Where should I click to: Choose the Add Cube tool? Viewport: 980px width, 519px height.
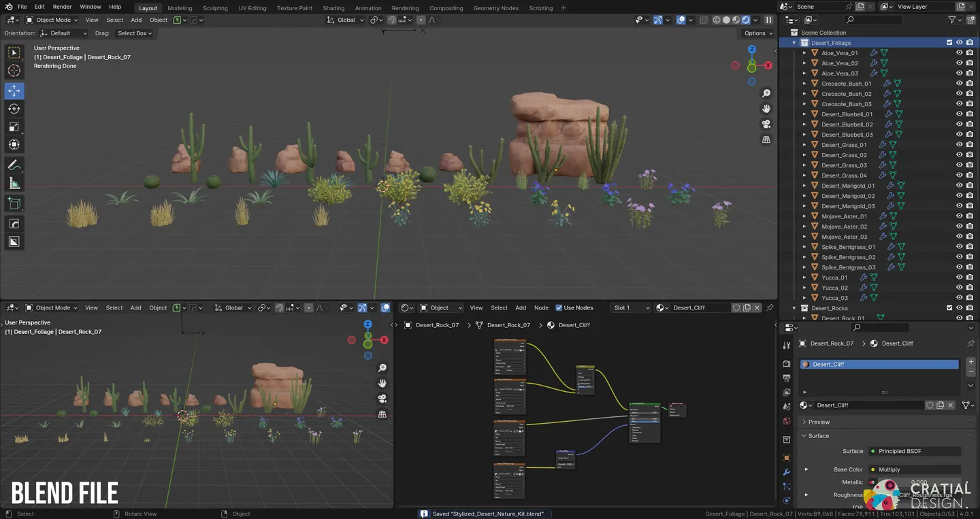coord(14,203)
